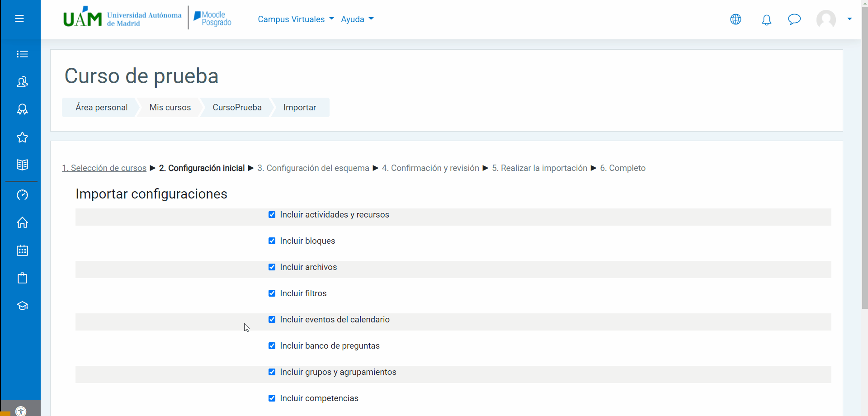
Task: Click the calendar icon in sidebar
Action: pyautogui.click(x=22, y=251)
